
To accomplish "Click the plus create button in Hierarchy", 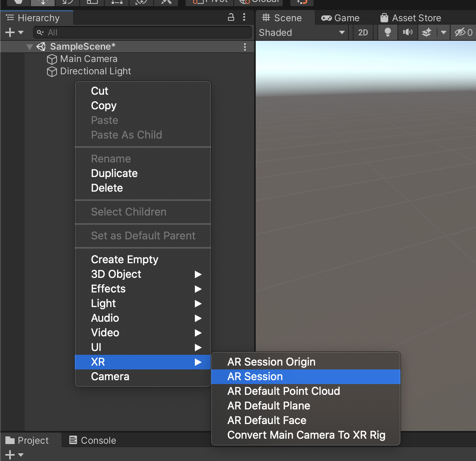I will click(10, 32).
